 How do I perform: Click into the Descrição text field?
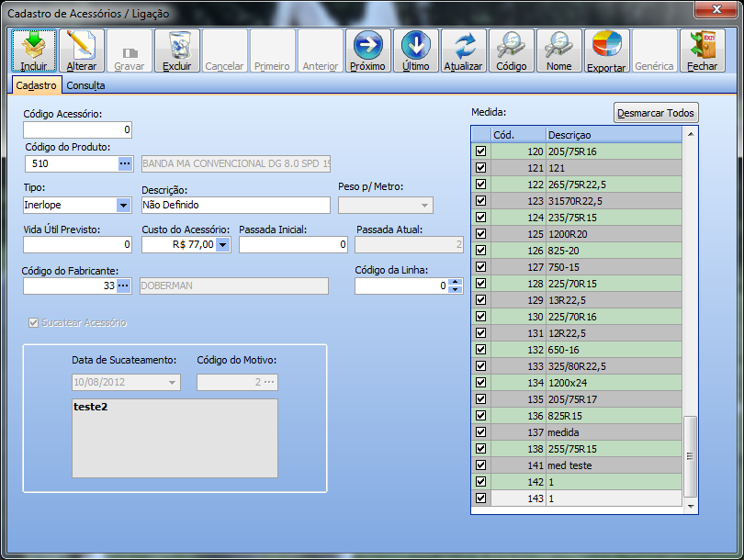pos(235,205)
